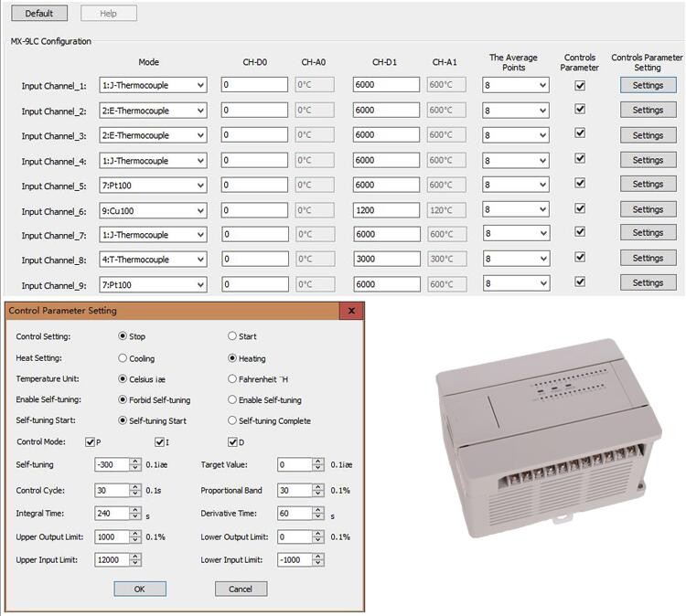Open Mode dropdown for Input Channel_2
Viewport: 686px width, 616px height.
(x=200, y=111)
